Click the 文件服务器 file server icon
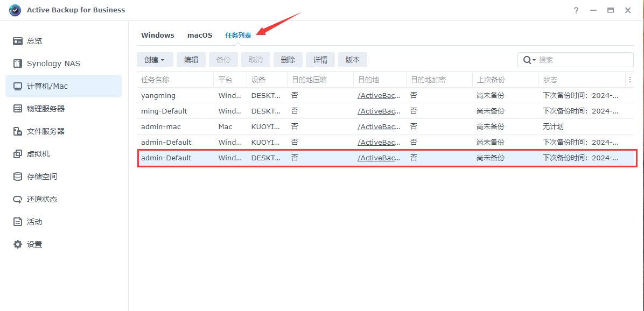The height and width of the screenshot is (311, 644). [18, 131]
